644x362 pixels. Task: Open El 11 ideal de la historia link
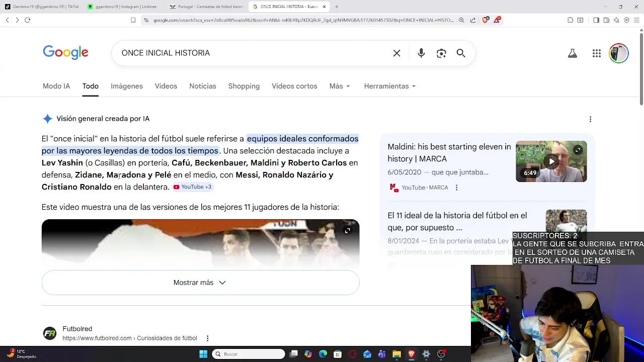457,221
